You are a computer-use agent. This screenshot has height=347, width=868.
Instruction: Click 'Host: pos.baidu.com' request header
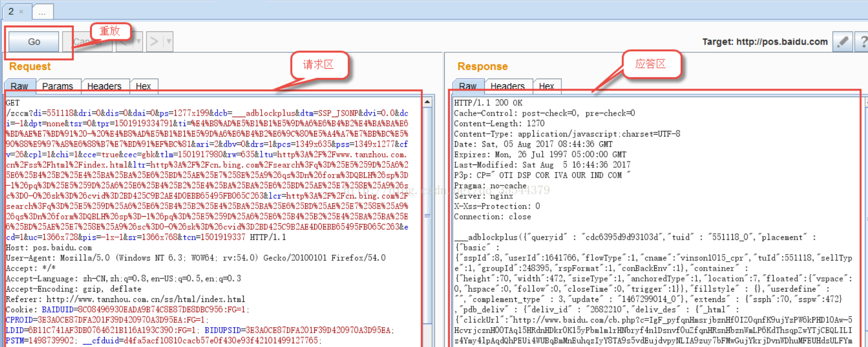coord(49,247)
